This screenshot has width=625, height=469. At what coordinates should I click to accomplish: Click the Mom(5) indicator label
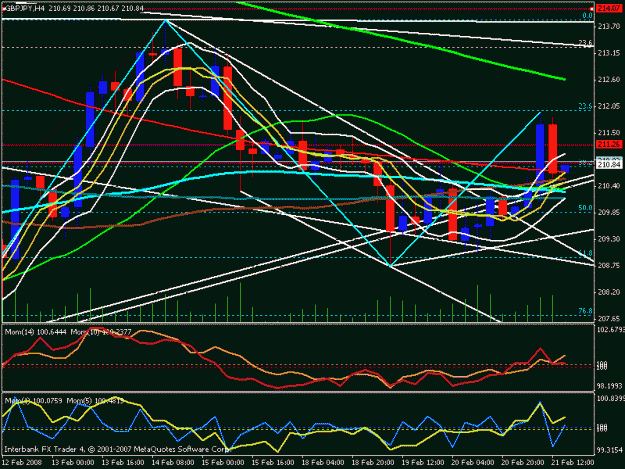tap(95, 400)
